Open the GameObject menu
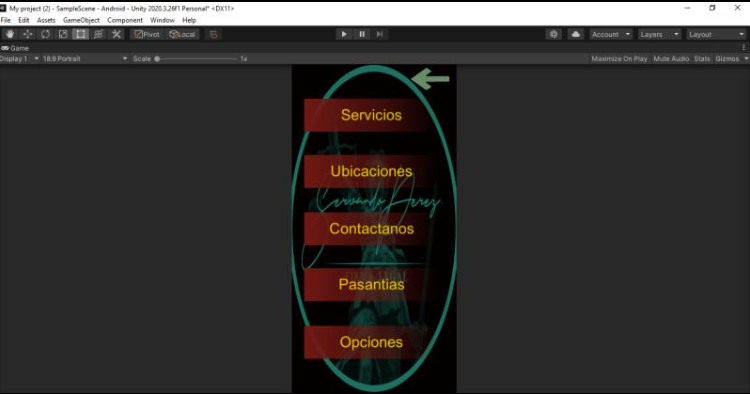The width and height of the screenshot is (750, 394). click(x=81, y=20)
